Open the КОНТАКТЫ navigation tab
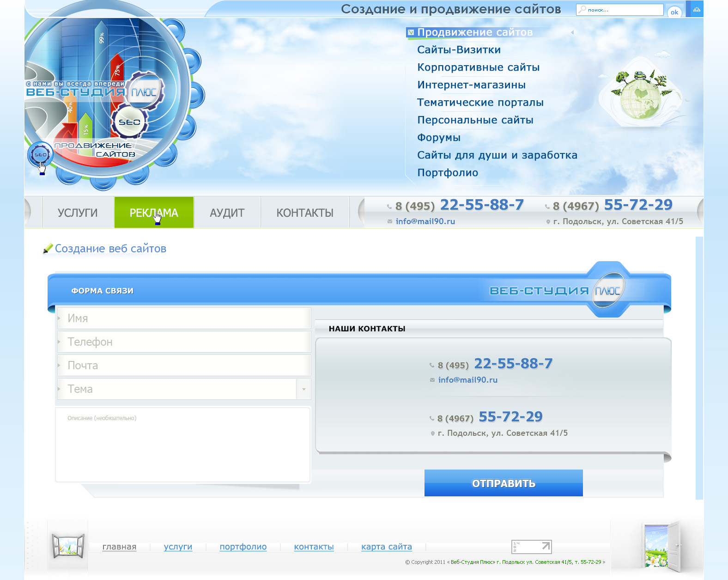The height and width of the screenshot is (580, 728). (x=305, y=213)
